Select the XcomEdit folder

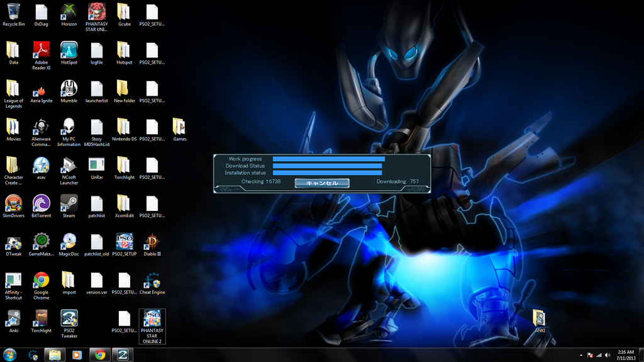125,206
